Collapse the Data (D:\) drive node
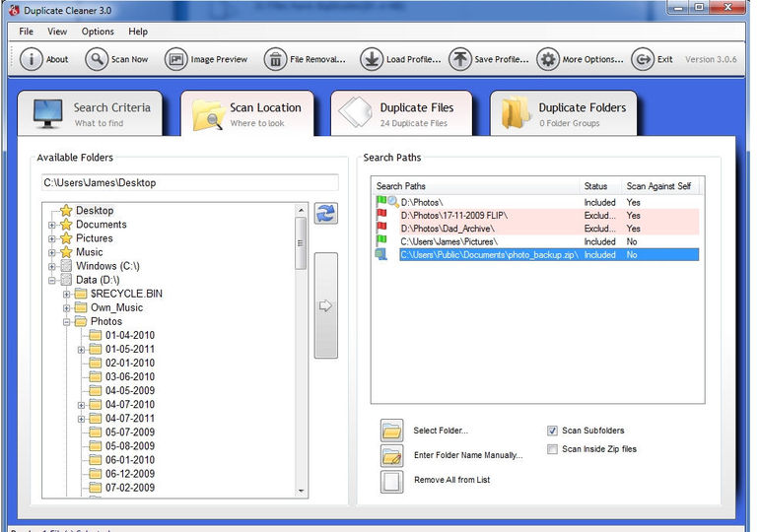 click(x=52, y=280)
